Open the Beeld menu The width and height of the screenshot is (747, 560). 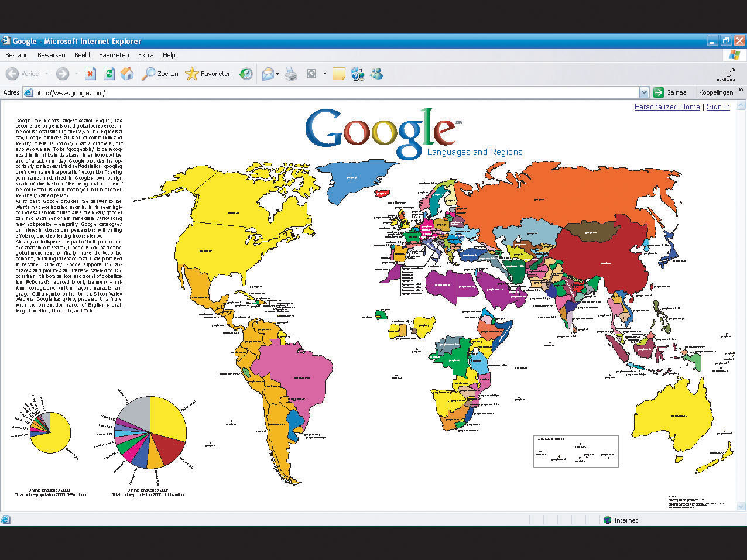82,55
